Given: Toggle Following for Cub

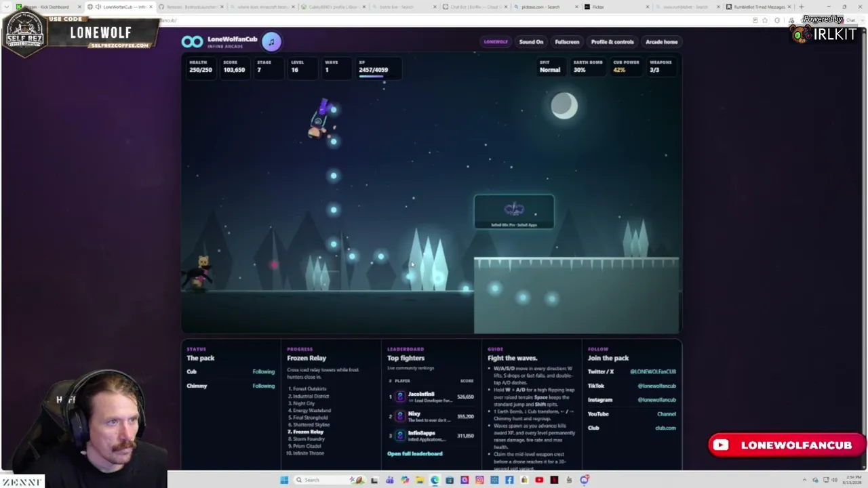Looking at the screenshot, I should pos(264,371).
